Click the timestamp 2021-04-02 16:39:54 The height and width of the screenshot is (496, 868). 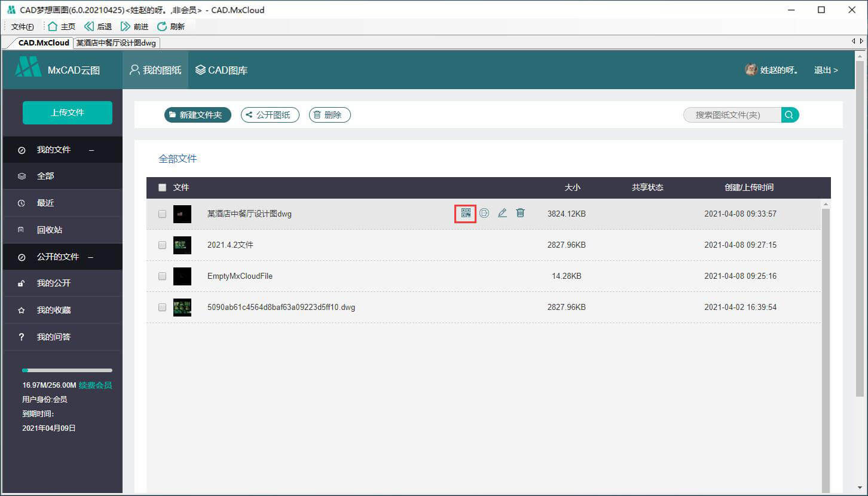click(740, 307)
